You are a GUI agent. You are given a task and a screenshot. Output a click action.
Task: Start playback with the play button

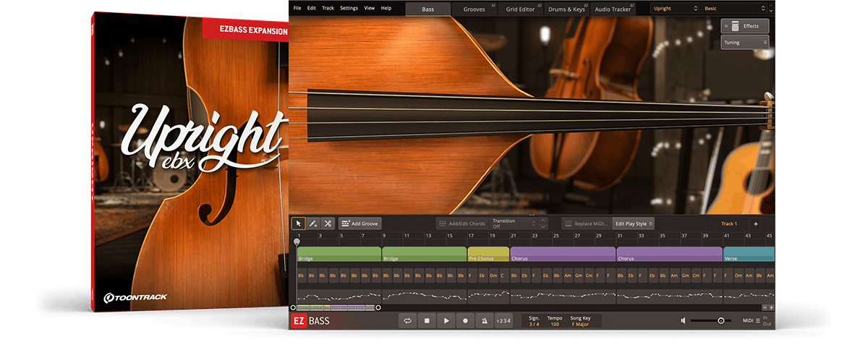(x=446, y=320)
